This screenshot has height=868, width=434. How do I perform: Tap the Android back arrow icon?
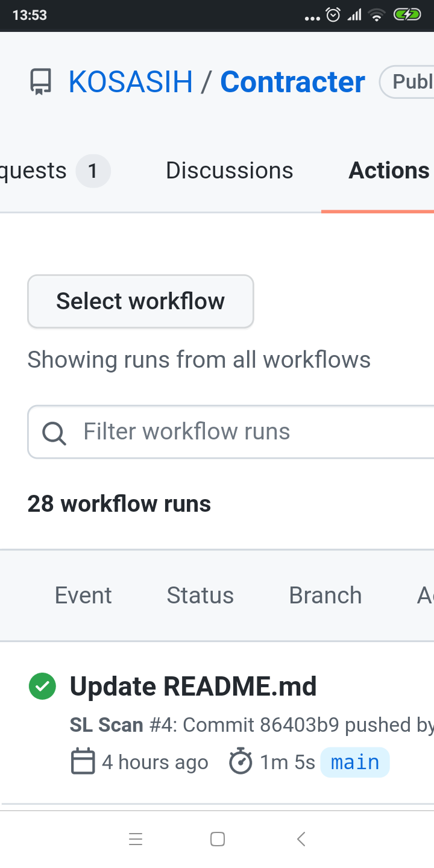[301, 838]
